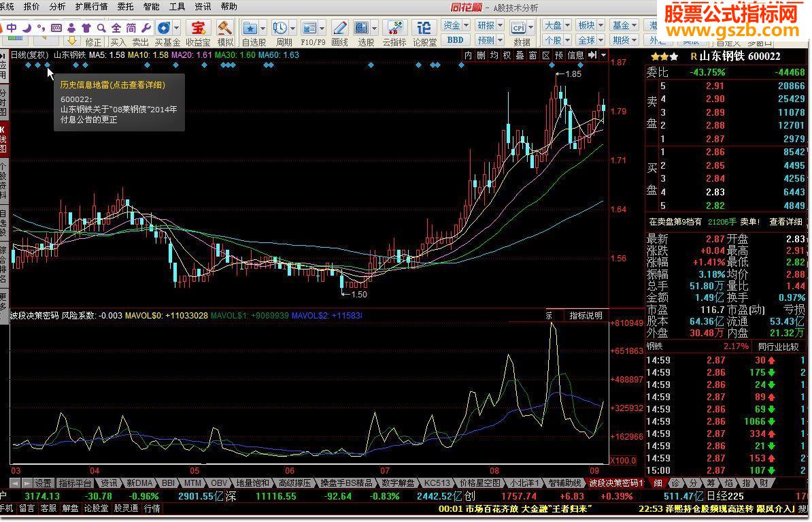Open the 扩展行情 menu
Image resolution: width=812 pixels, height=522 pixels.
(92, 7)
